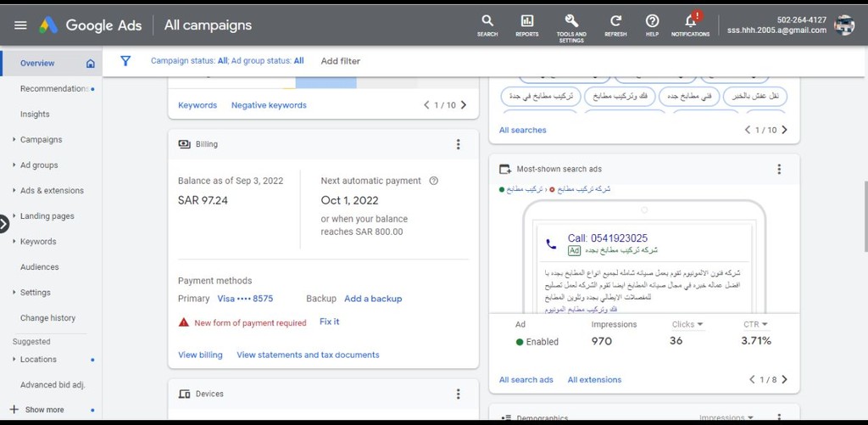Viewport: 868px width, 425px height.
Task: Open the hamburger main menu
Action: coord(20,25)
